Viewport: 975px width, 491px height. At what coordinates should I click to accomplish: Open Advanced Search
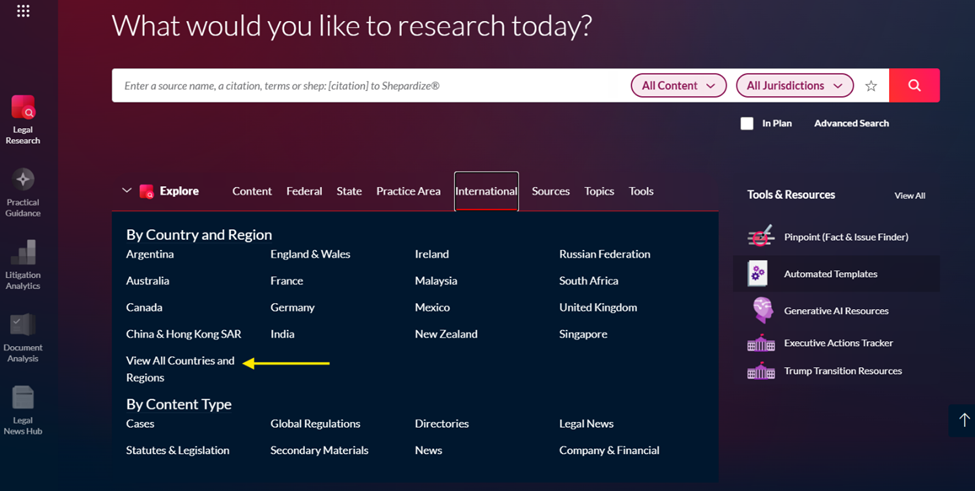pyautogui.click(x=851, y=123)
